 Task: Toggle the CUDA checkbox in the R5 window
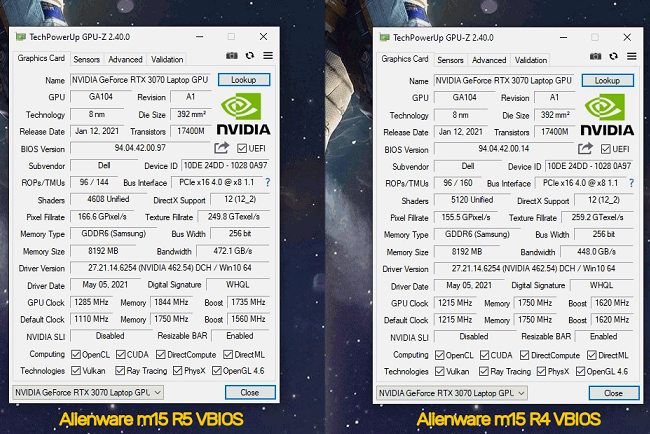point(121,354)
